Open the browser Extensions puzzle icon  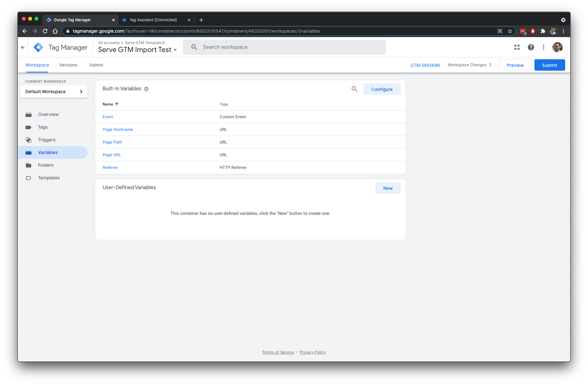point(543,31)
